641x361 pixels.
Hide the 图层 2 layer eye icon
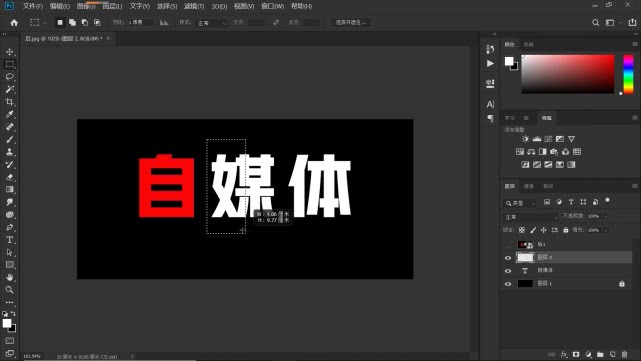(508, 258)
